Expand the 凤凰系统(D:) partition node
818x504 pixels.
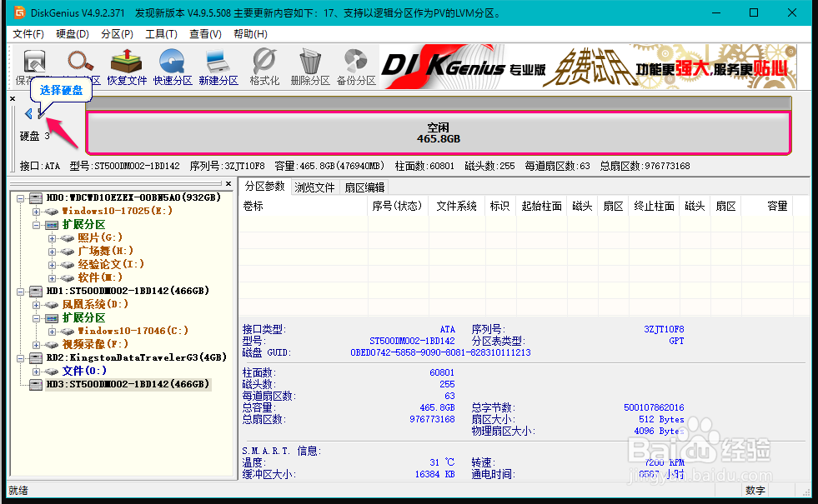(36, 305)
